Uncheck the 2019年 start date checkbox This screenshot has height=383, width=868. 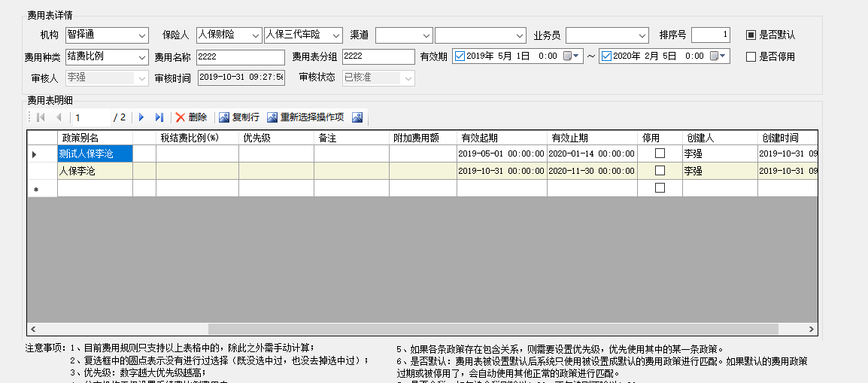tap(460, 56)
